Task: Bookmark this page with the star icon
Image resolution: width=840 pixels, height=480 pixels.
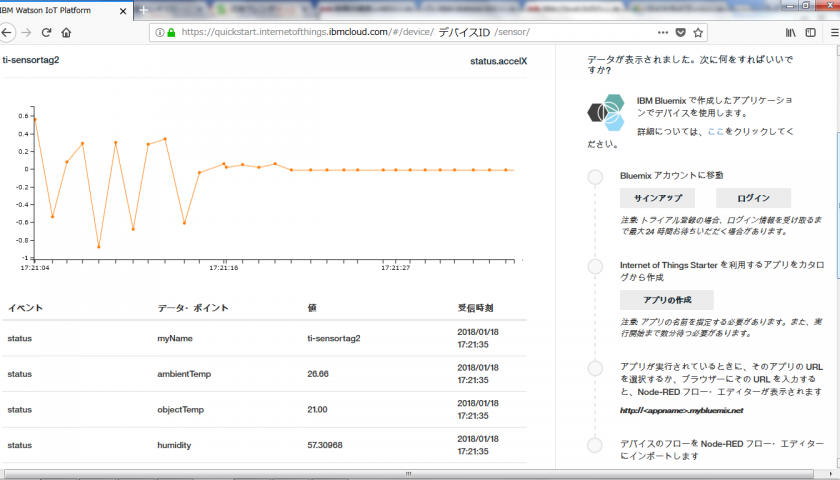Action: (702, 32)
